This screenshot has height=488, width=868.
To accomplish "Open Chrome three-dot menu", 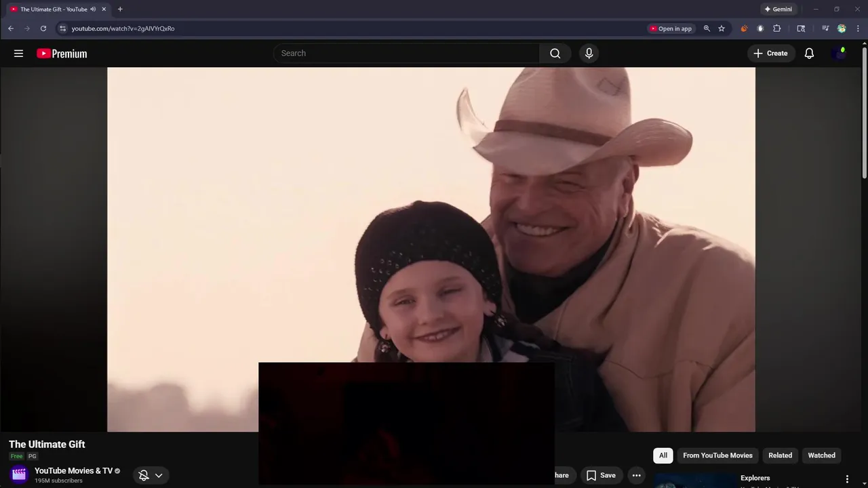I will coord(858,28).
